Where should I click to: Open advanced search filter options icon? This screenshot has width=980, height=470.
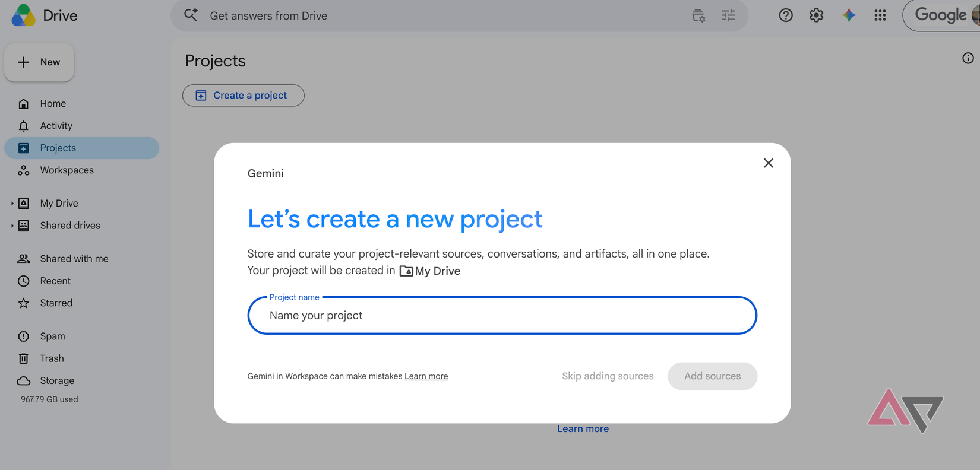[728, 15]
